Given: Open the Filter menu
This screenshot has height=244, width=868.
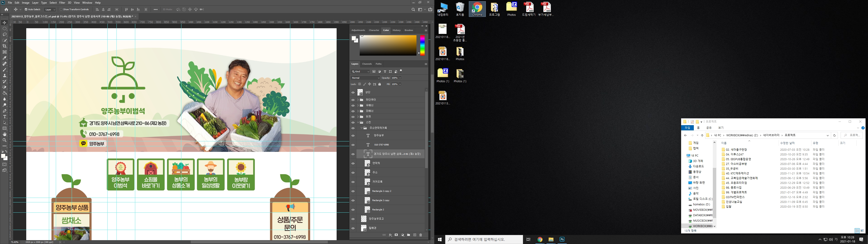Looking at the screenshot, I should 62,3.
